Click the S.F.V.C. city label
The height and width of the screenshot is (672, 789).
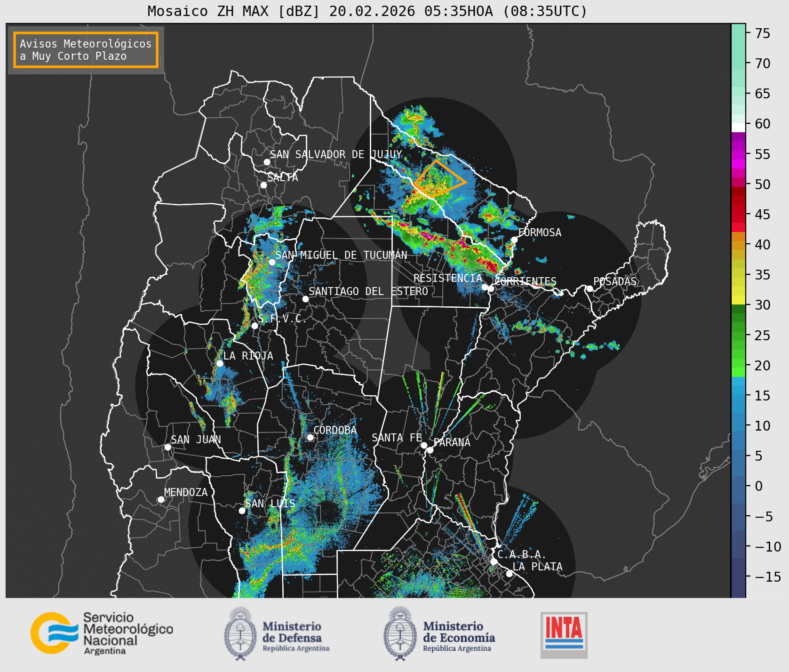[282, 319]
